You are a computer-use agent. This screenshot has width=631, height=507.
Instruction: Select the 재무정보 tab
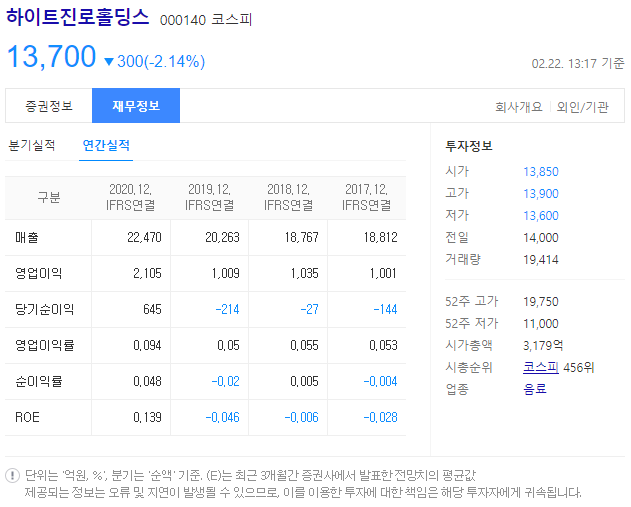136,106
